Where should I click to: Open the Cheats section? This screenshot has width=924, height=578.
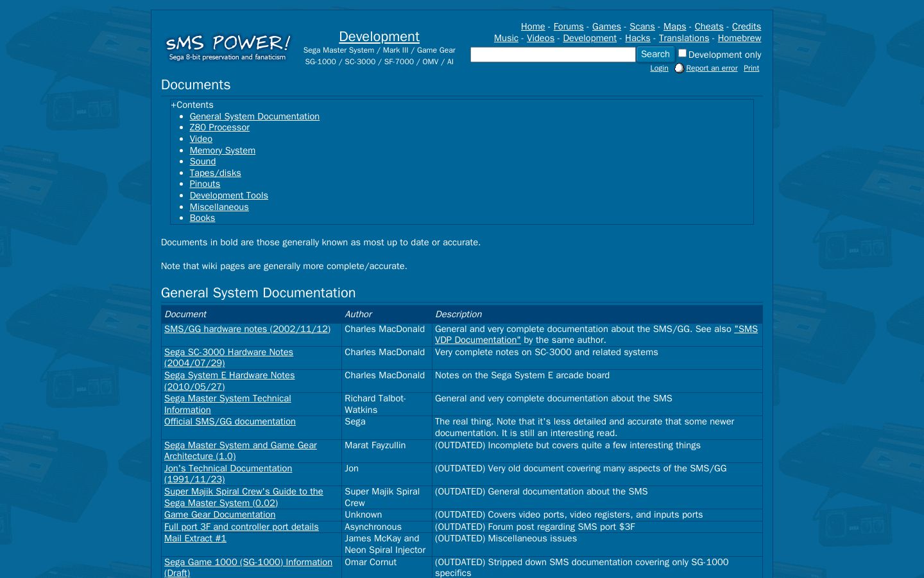click(x=709, y=26)
